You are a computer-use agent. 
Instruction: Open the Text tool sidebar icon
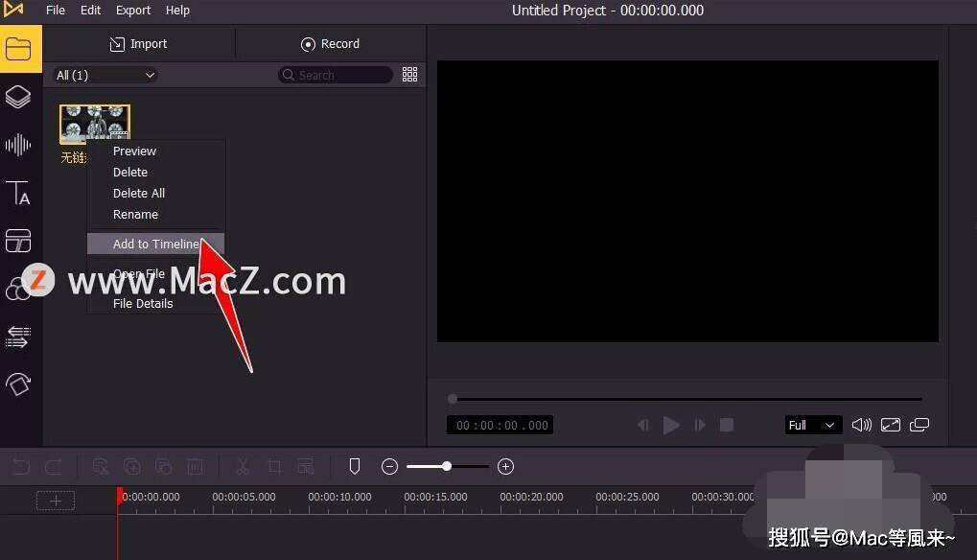pos(18,193)
